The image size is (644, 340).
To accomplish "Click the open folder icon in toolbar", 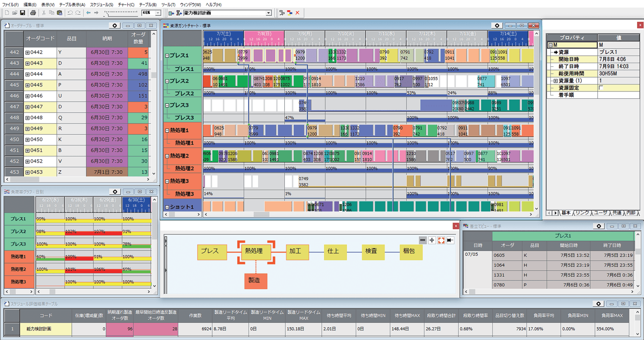I will click(15, 13).
